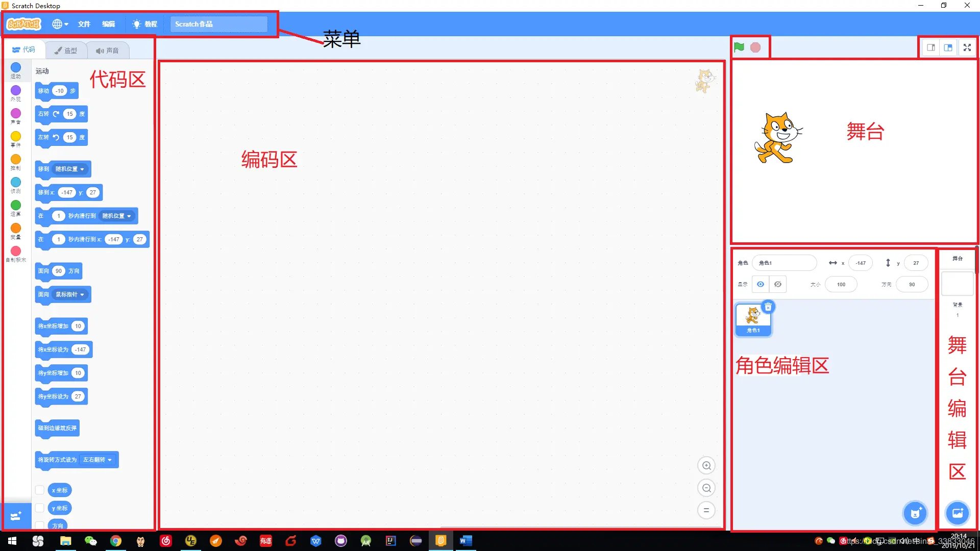Open 左右翻转 rotation style dropdown
Viewport: 980px width, 551px height.
click(97, 460)
